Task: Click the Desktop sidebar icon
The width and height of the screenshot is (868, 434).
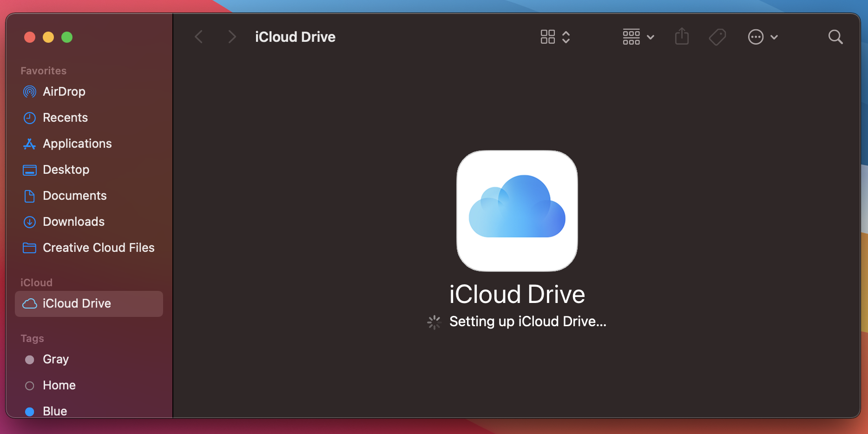Action: 30,170
